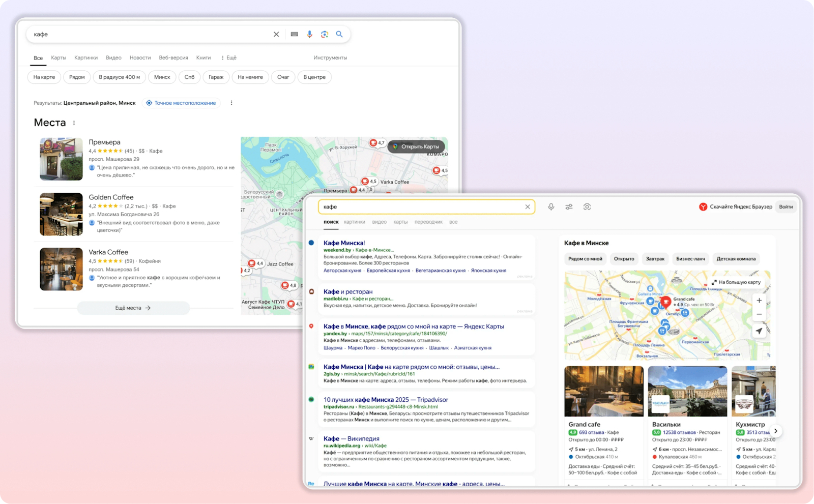This screenshot has height=504, width=814.
Task: Click the weekend.by result favicon
Action: click(311, 243)
